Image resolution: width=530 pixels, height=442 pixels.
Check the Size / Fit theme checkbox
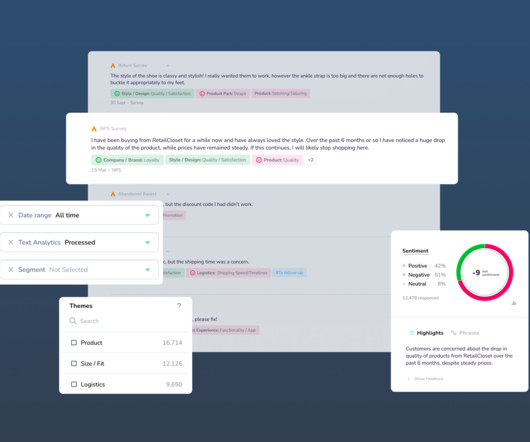[74, 364]
